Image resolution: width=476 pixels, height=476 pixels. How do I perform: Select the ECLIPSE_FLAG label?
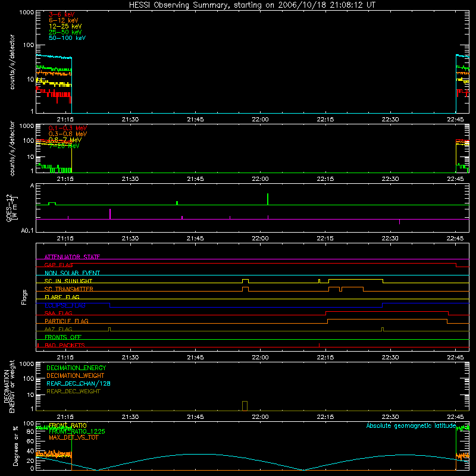pos(65,305)
